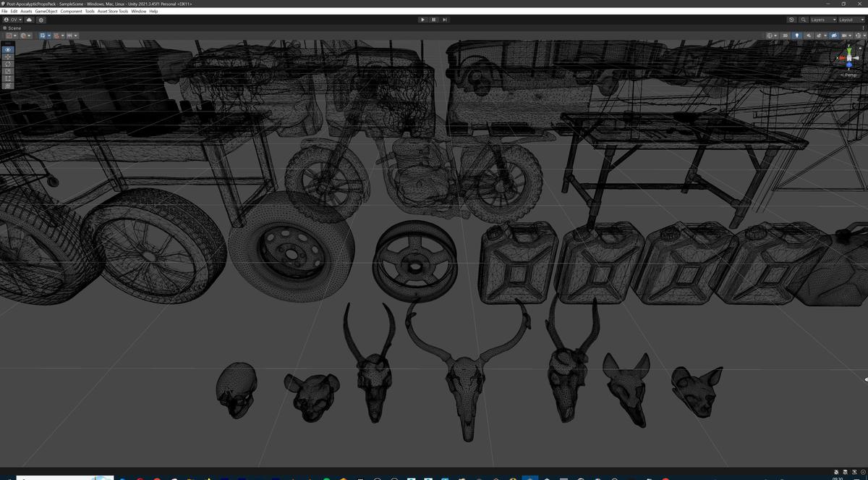Open the Unity cloud services panel
The width and height of the screenshot is (868, 480).
(x=29, y=20)
